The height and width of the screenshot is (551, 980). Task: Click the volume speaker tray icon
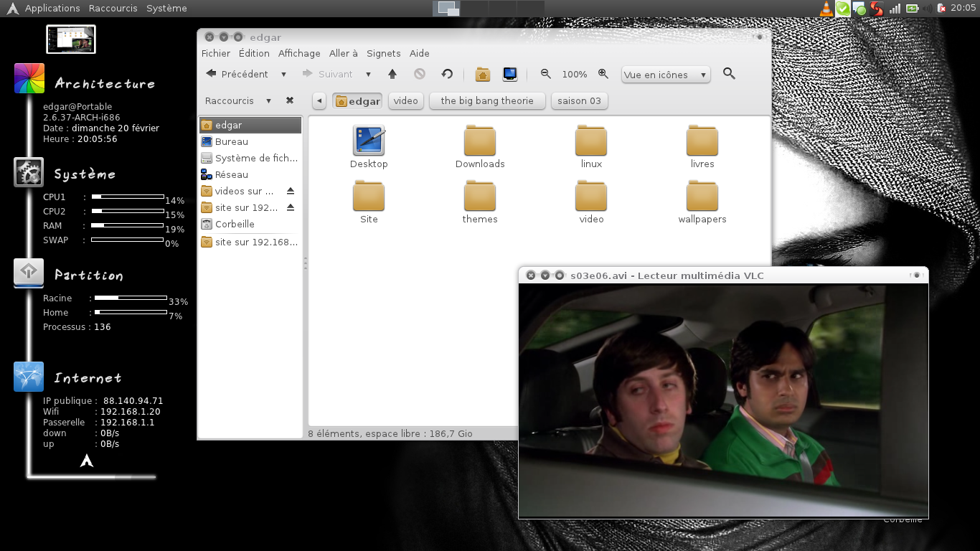929,9
